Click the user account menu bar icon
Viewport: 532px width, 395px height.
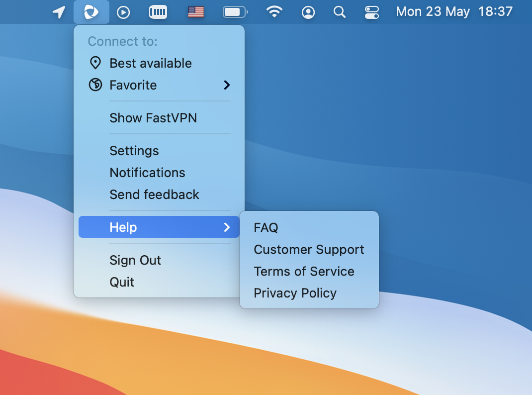click(308, 12)
